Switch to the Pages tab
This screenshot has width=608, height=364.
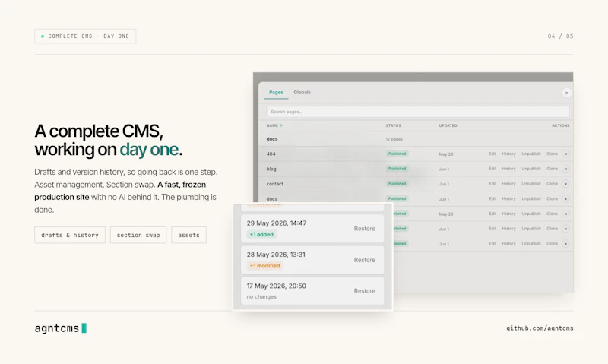(x=276, y=92)
